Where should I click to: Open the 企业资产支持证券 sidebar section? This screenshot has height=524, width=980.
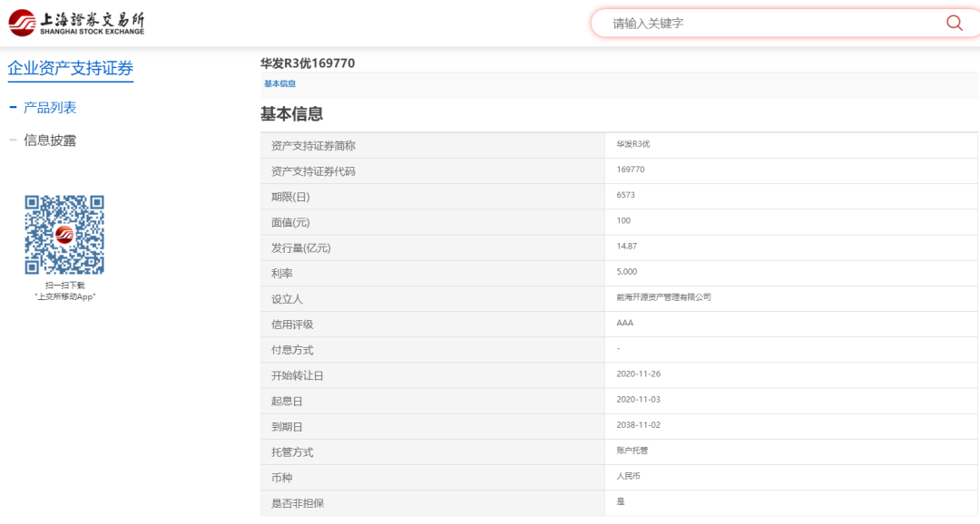click(70, 66)
